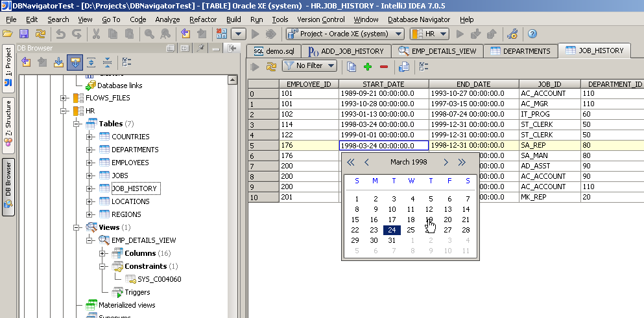Image resolution: width=644 pixels, height=318 pixels.
Task: Select the Materialized views node
Action: click(127, 305)
